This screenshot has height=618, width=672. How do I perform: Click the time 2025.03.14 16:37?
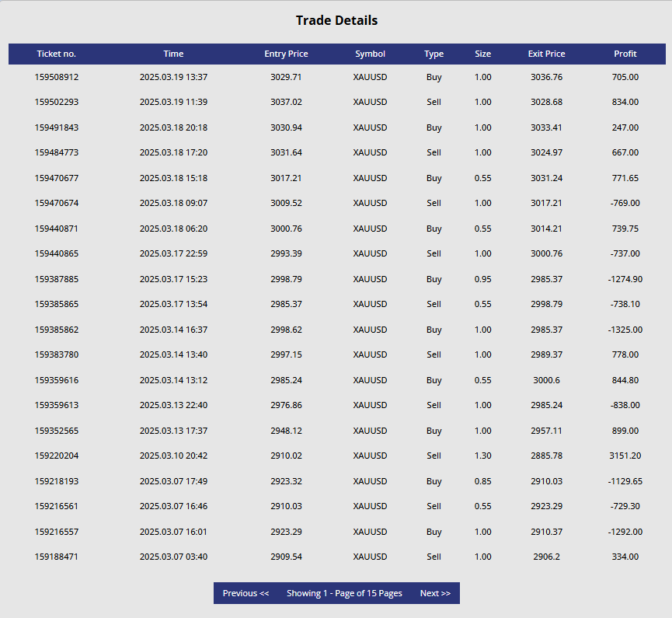click(x=173, y=330)
